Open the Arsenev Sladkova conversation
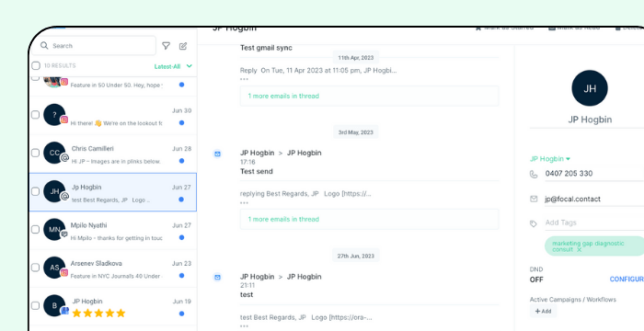This screenshot has width=644, height=331. (x=113, y=268)
